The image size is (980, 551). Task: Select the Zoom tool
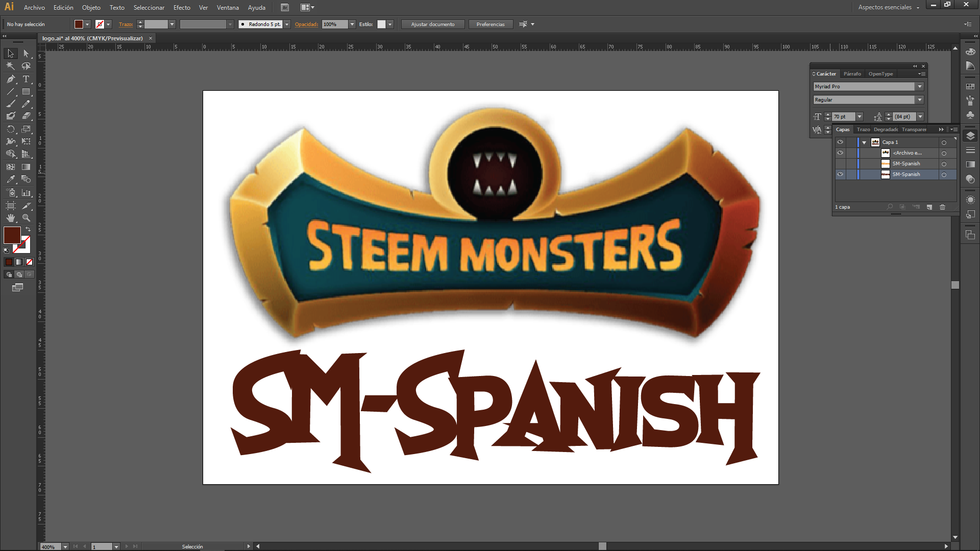click(x=26, y=218)
